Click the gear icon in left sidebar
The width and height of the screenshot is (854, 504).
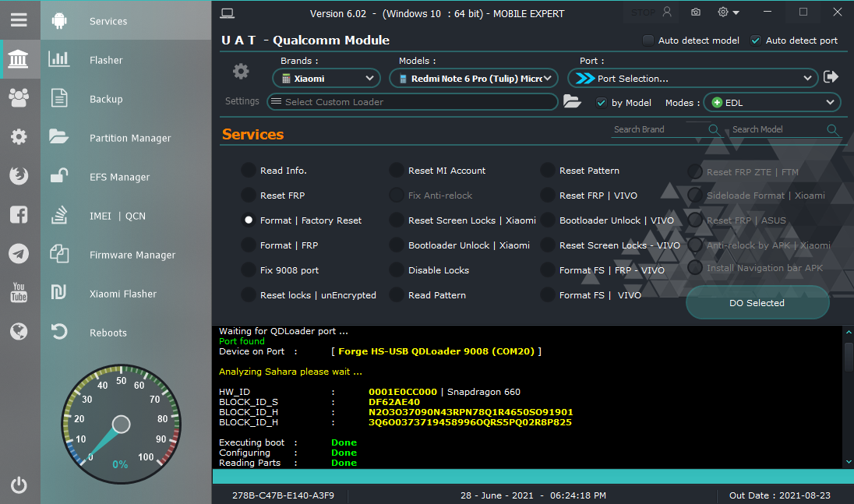(x=19, y=136)
